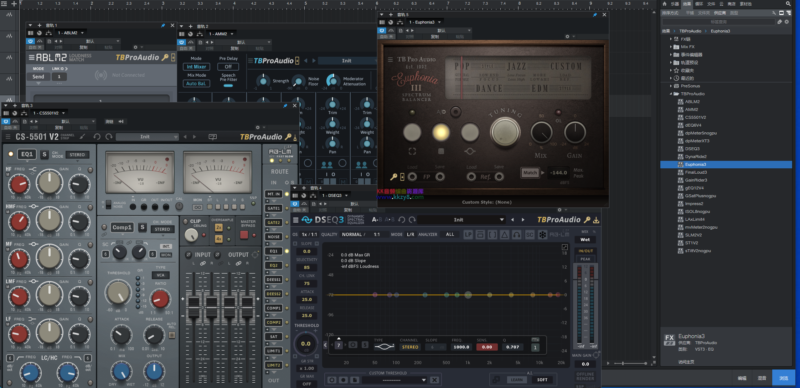Toggle the EQ1 module power LED

click(x=11, y=154)
